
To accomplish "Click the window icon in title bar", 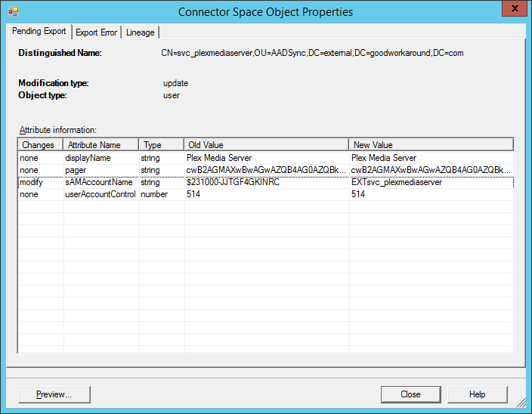I will point(13,11).
